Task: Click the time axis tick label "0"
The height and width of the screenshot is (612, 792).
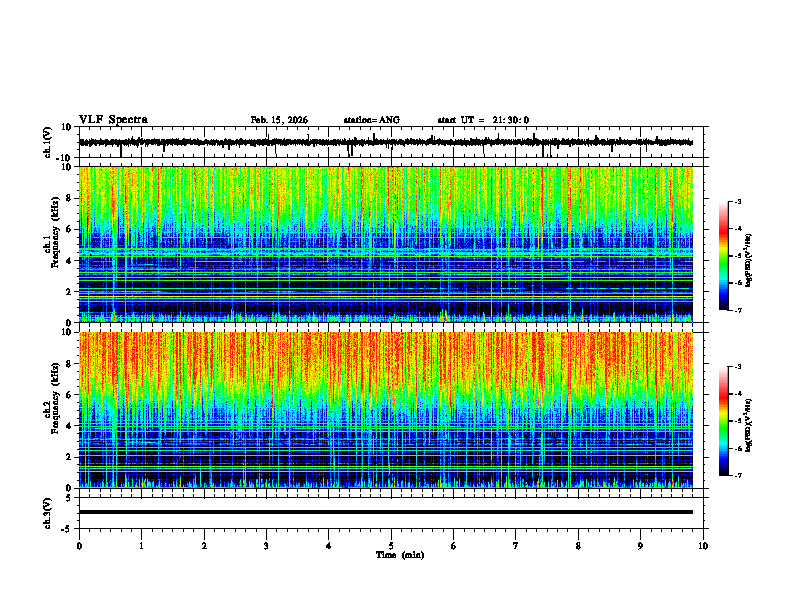Action: click(x=79, y=546)
